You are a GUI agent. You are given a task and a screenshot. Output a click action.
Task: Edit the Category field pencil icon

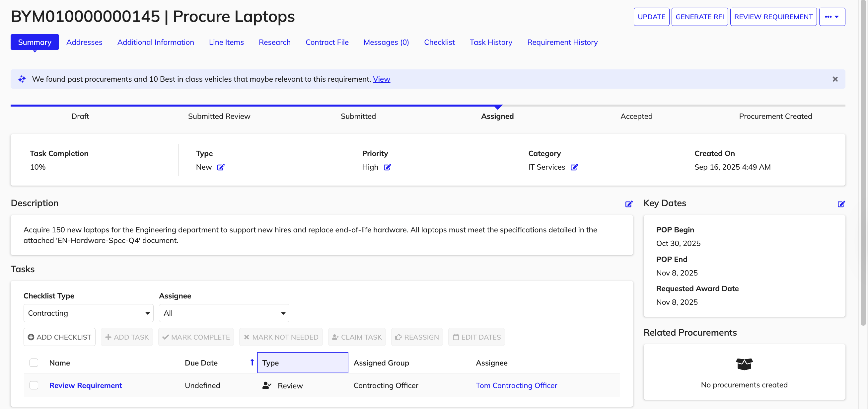tap(574, 167)
